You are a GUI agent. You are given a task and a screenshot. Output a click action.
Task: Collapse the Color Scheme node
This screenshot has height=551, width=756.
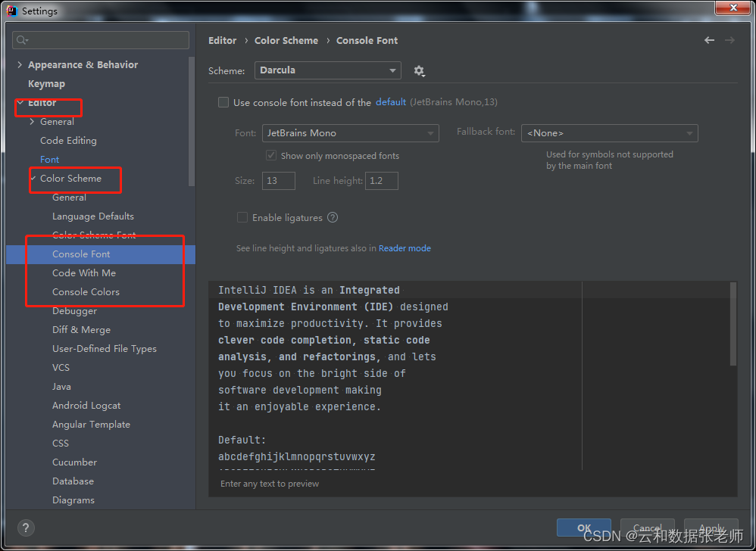33,178
